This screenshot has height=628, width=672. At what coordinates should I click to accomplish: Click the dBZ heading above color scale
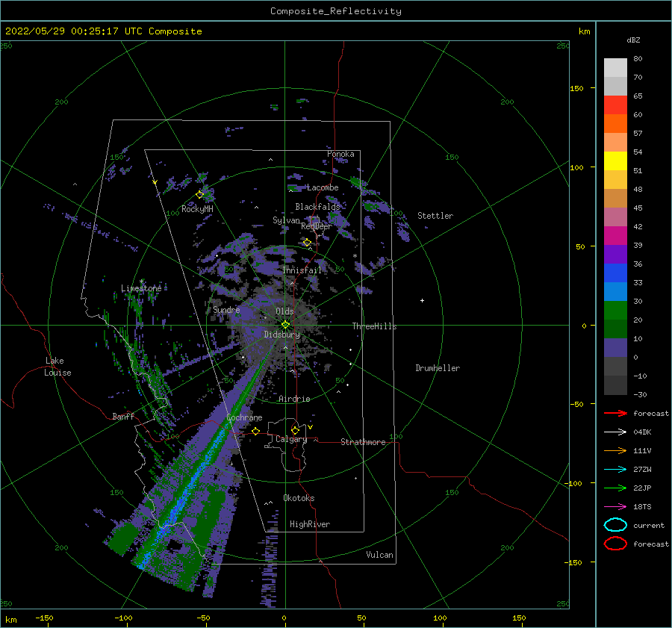pyautogui.click(x=633, y=40)
